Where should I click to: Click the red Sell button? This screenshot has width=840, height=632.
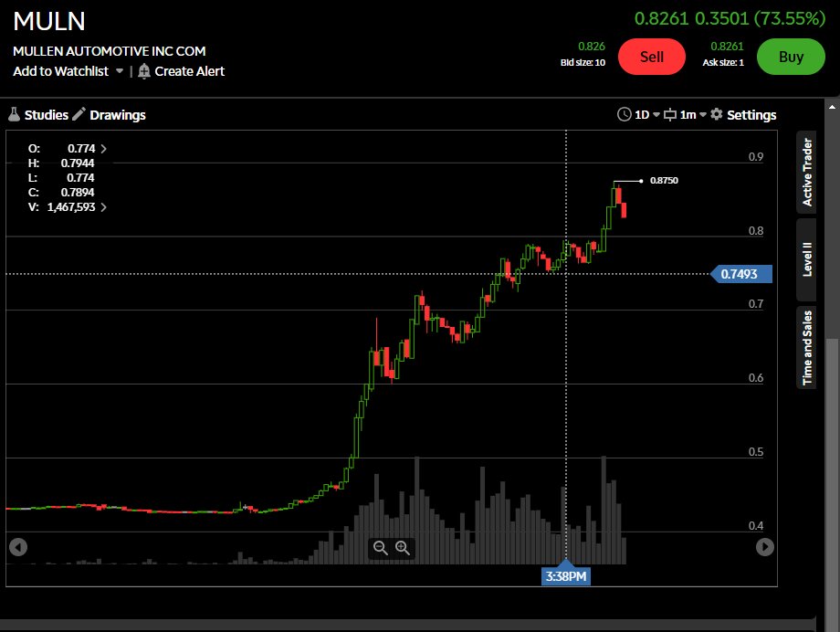pyautogui.click(x=651, y=57)
